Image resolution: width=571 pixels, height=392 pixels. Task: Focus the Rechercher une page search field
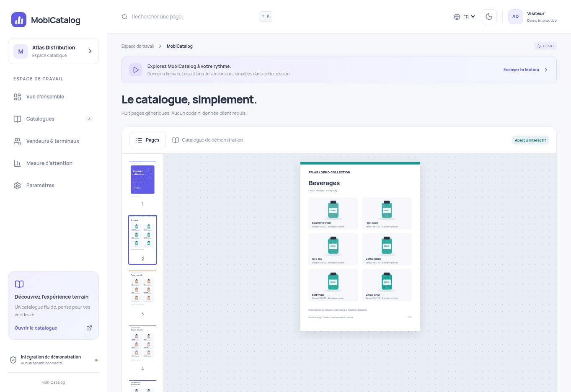(197, 17)
